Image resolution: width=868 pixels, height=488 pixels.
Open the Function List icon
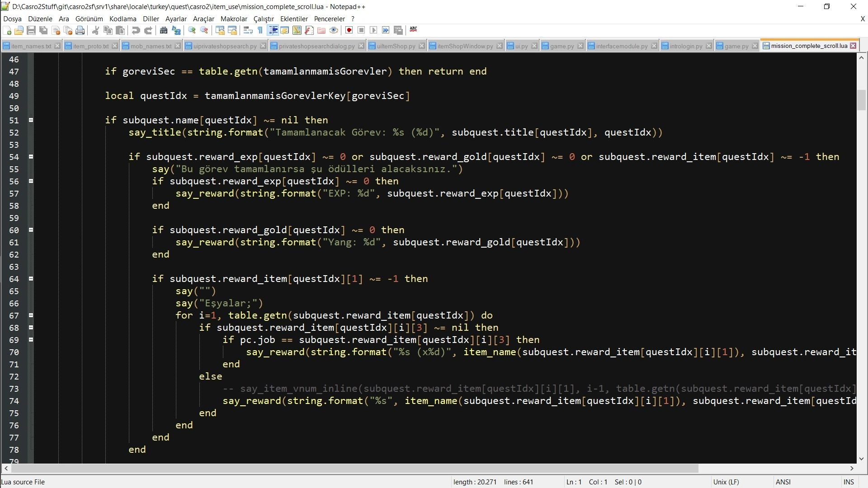pyautogui.click(x=309, y=30)
